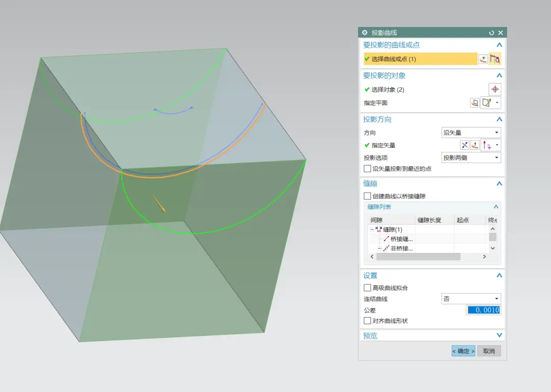Confirm with the 确定 button
The width and height of the screenshot is (551, 392).
[463, 351]
